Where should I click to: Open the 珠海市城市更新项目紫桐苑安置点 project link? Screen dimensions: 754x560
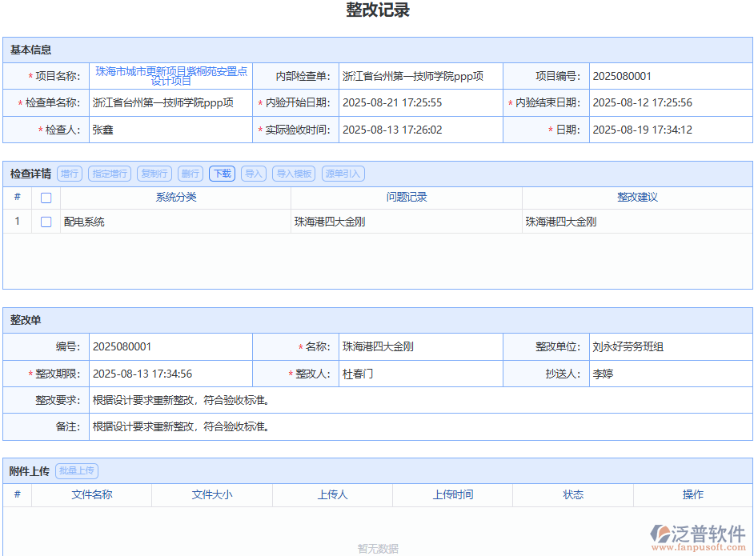pyautogui.click(x=170, y=76)
